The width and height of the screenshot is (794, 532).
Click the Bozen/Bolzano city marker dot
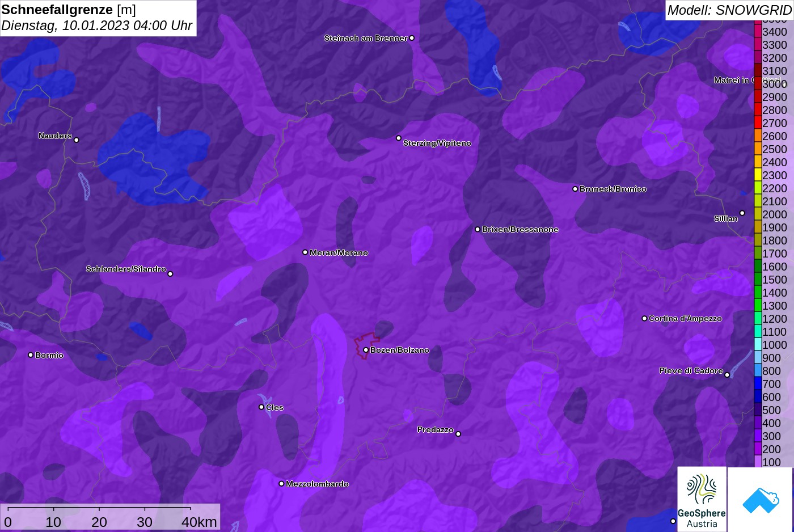point(366,350)
